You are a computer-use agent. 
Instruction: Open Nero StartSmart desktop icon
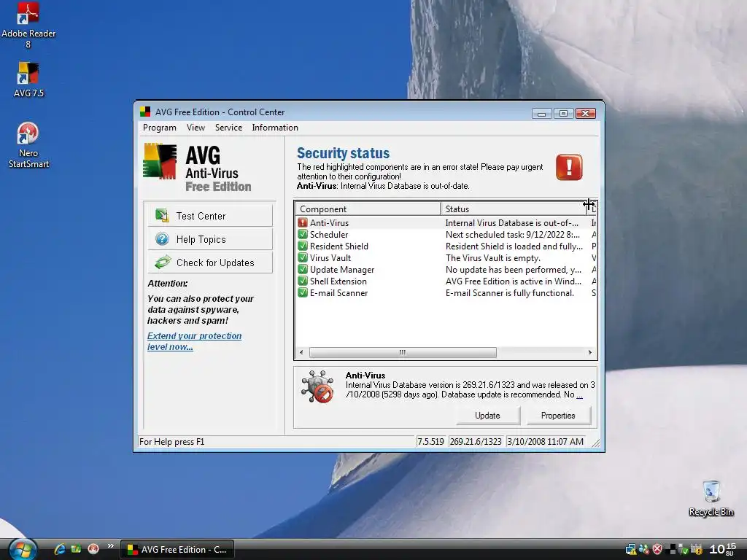[x=28, y=145]
